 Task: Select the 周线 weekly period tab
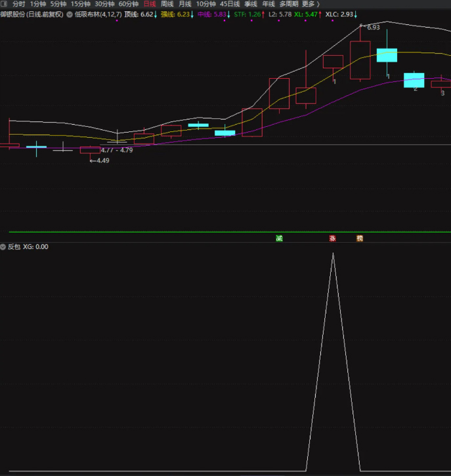click(x=167, y=4)
